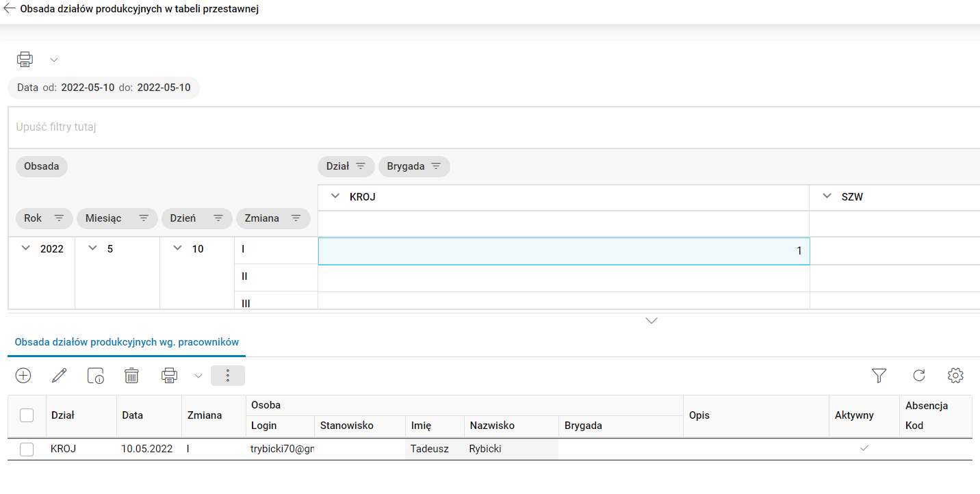Click the top print icon

click(25, 60)
